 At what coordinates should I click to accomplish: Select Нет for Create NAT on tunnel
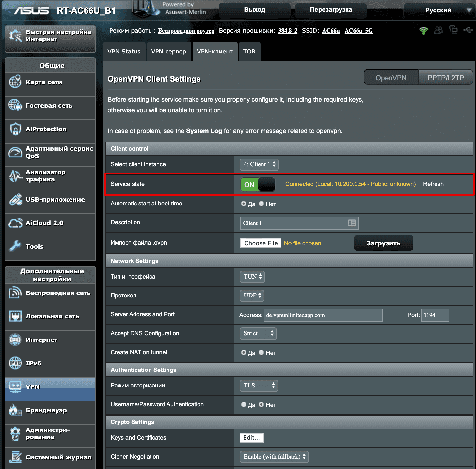point(261,353)
